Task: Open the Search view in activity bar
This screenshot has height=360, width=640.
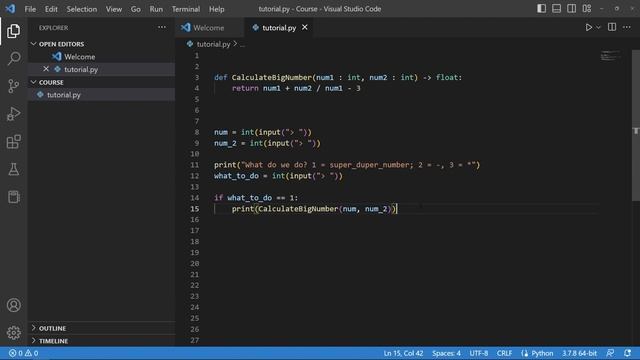Action: point(13,58)
